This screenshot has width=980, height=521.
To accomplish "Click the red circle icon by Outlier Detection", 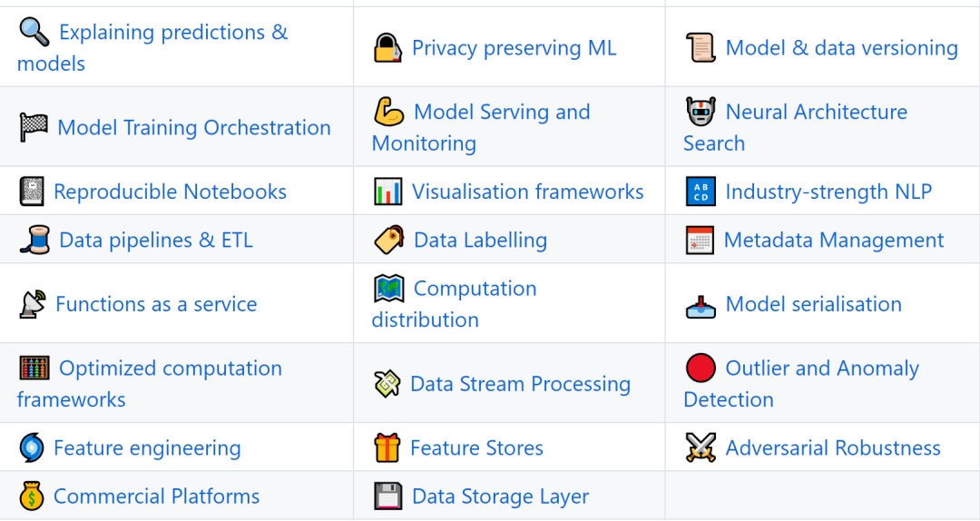I will tap(701, 368).
